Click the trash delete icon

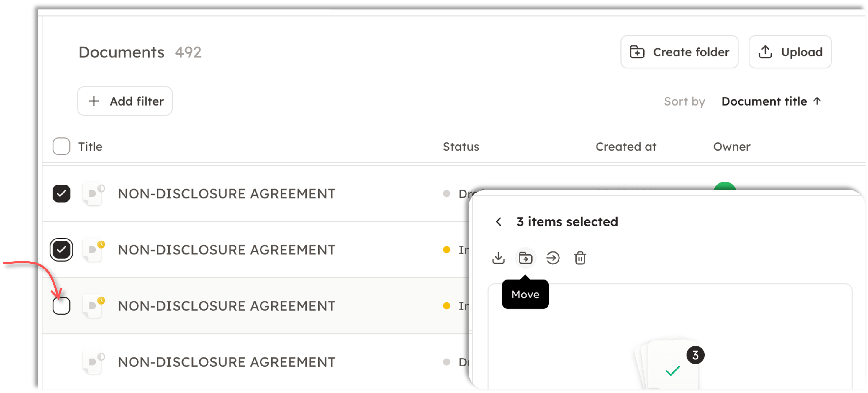pos(580,258)
